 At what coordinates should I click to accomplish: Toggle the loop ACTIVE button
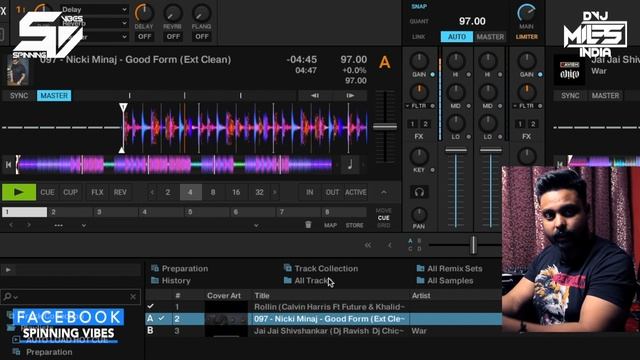[356, 192]
